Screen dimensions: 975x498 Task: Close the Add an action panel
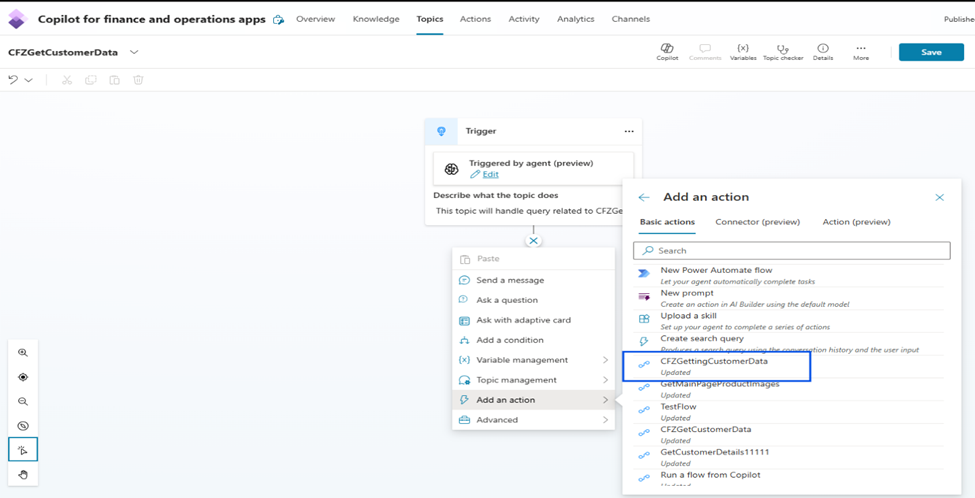[940, 197]
